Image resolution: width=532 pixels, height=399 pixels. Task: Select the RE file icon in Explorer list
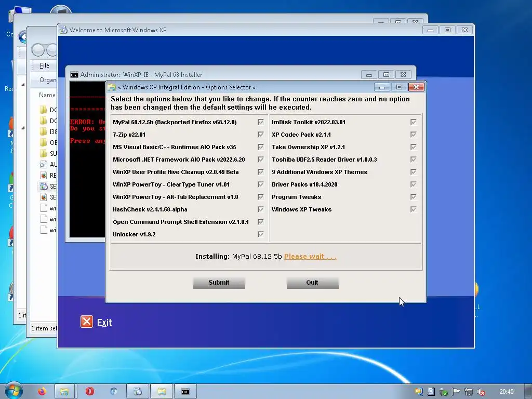(x=44, y=176)
